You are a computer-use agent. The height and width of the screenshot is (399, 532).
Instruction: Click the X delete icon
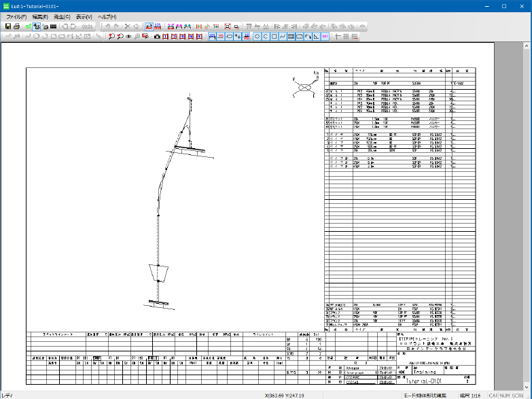click(128, 26)
